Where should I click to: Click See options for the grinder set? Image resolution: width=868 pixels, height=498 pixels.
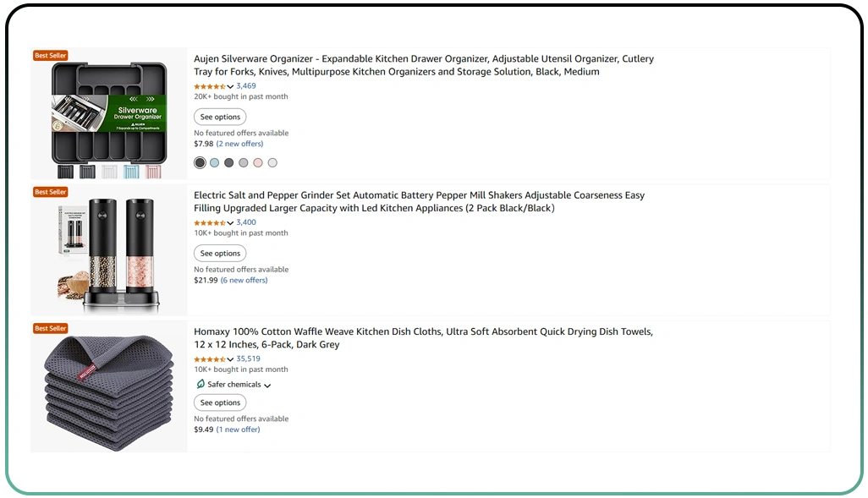(220, 253)
